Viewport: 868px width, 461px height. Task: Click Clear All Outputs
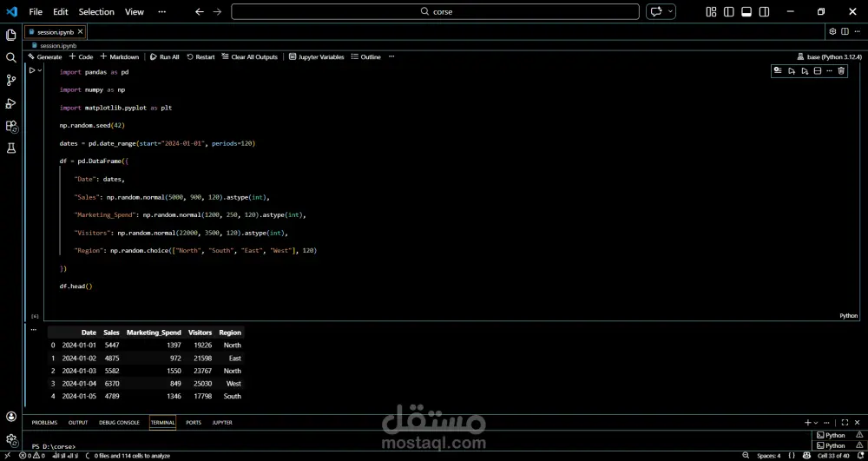(x=250, y=56)
